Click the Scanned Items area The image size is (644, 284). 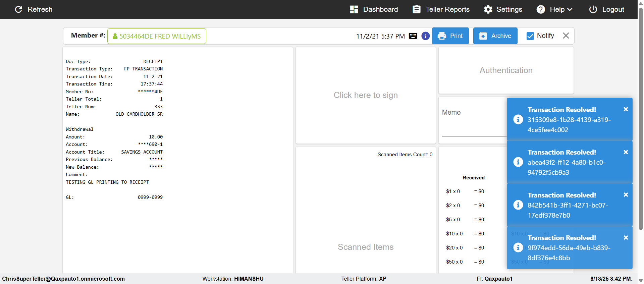(366, 247)
